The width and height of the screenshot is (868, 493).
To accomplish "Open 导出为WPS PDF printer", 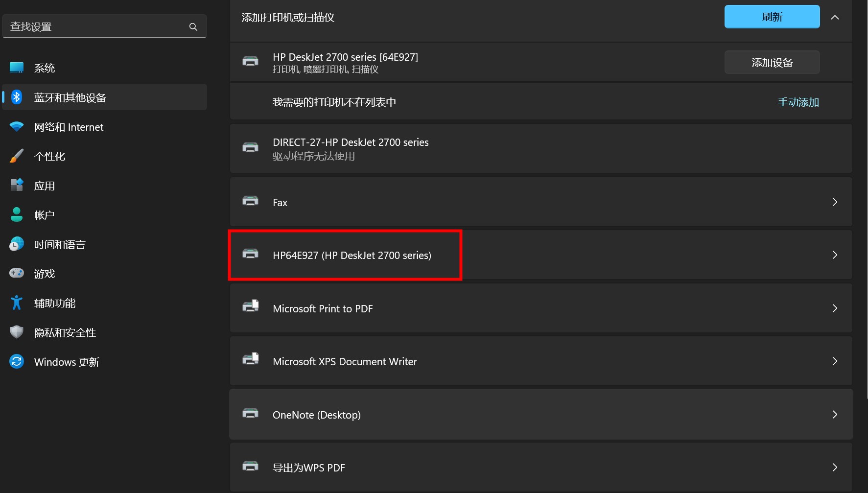I will (x=541, y=467).
